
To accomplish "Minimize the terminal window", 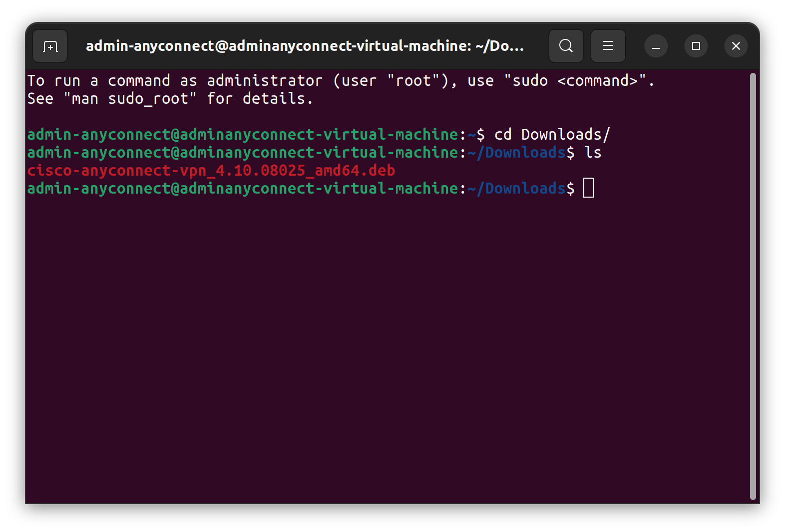I will point(656,46).
